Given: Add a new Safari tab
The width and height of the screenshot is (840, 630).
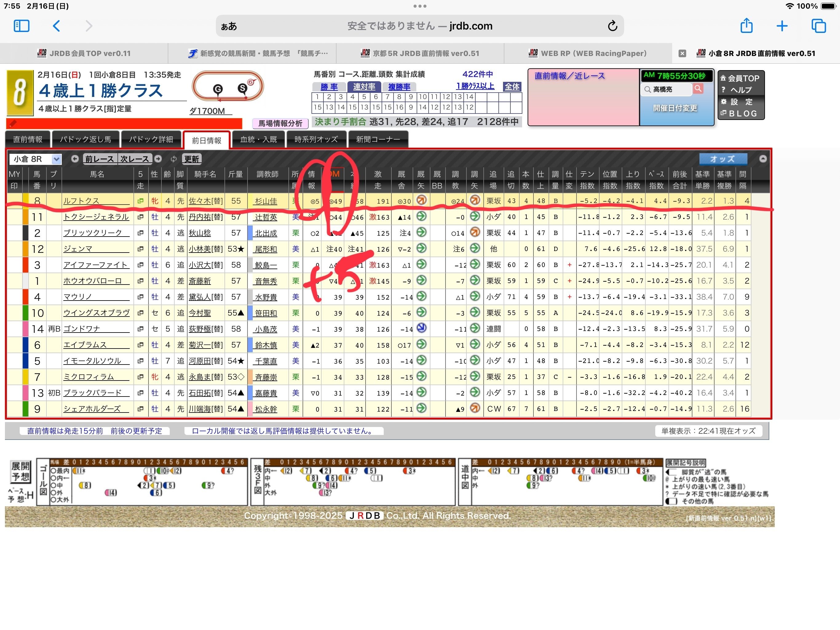Looking at the screenshot, I should tap(782, 26).
